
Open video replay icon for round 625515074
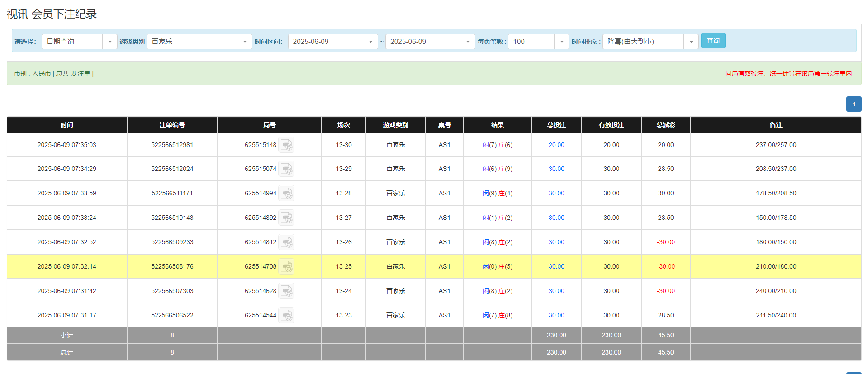pos(286,169)
